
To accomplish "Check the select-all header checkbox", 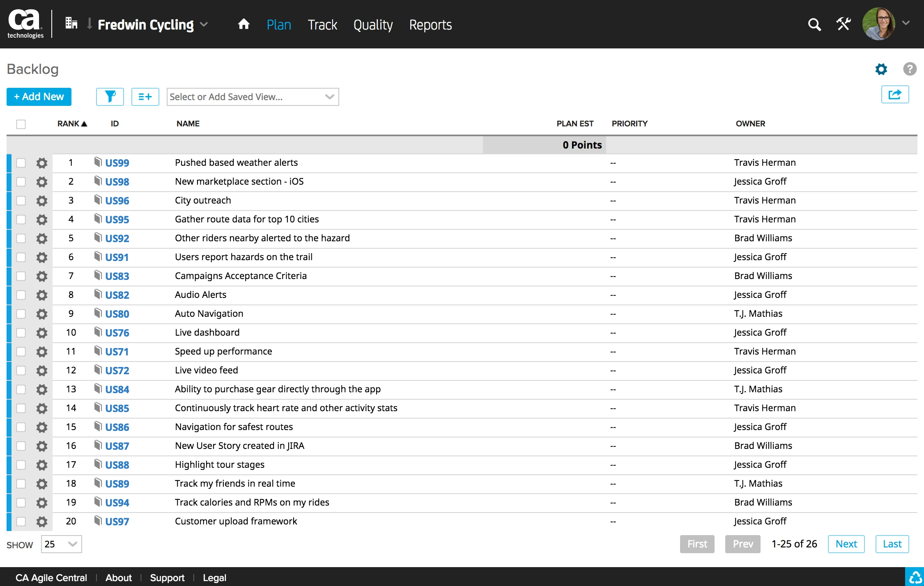I will click(21, 124).
